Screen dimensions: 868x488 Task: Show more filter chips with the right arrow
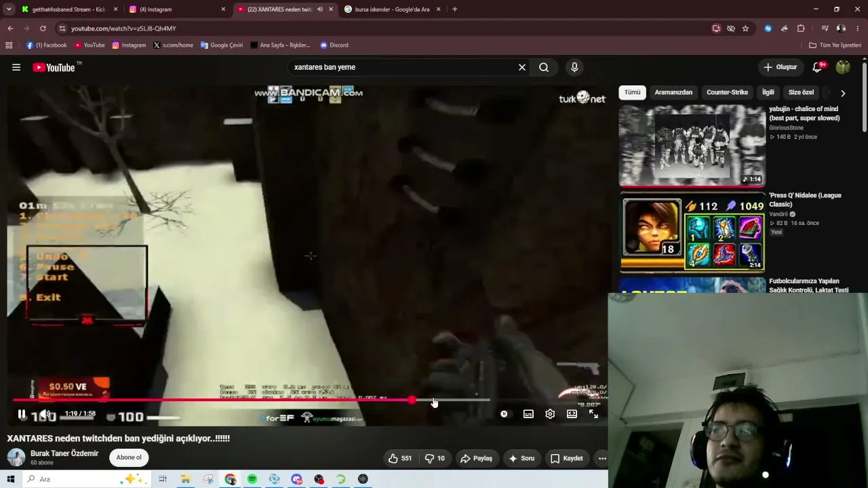(843, 93)
